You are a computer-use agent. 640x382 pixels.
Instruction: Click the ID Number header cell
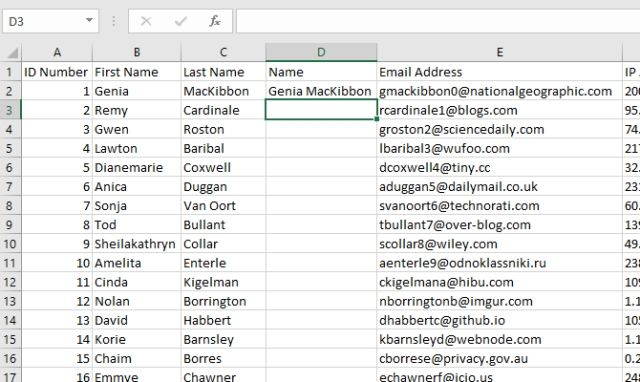pos(57,72)
